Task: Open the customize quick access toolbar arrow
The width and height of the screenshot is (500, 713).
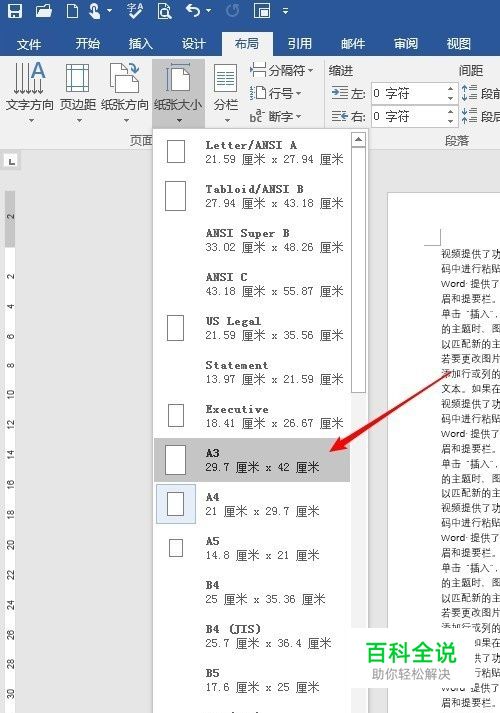Action: tap(285, 11)
